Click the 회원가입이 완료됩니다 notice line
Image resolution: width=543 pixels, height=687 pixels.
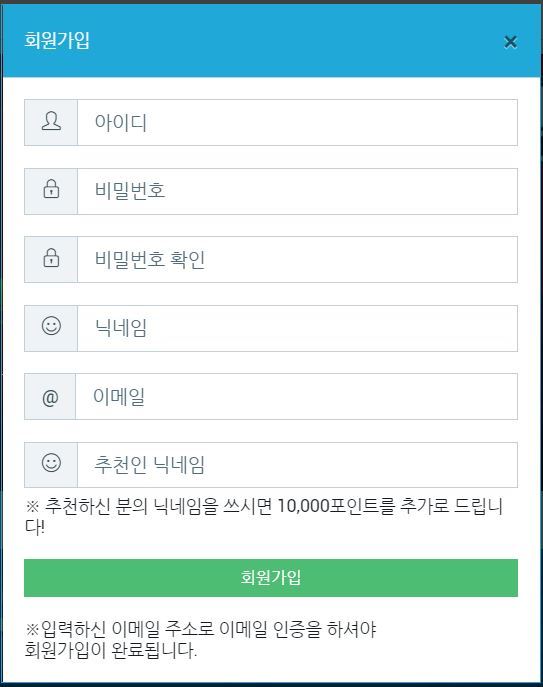(x=110, y=650)
